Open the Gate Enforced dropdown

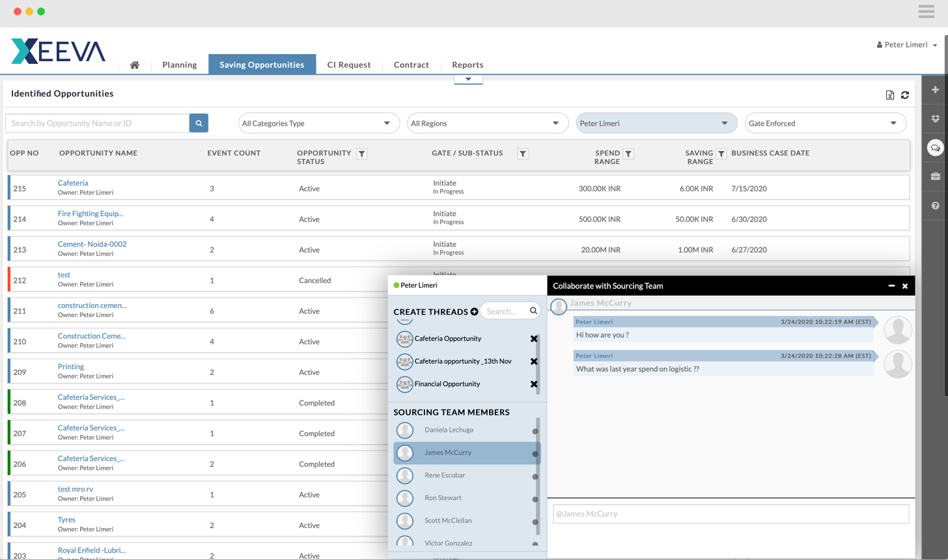tap(825, 123)
